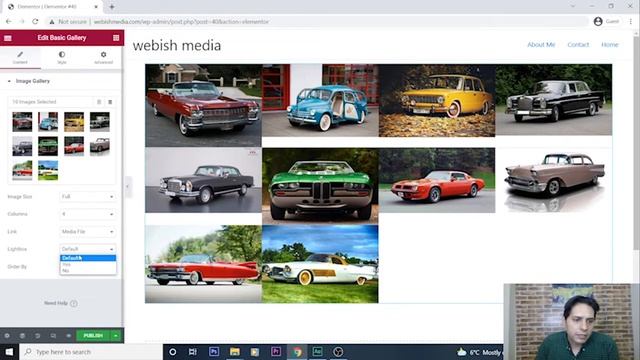Open the Elementor hamburger menu
Viewport: 640px width, 360px height.
click(x=8, y=38)
